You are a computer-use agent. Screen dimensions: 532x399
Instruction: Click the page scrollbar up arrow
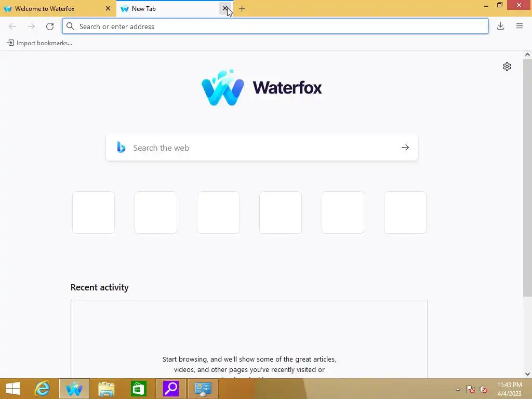tap(527, 55)
